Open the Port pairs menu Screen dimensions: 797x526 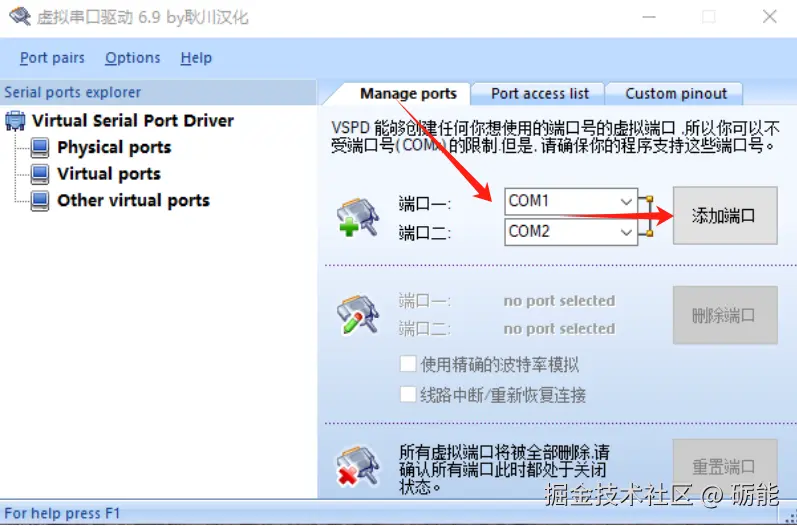point(52,58)
